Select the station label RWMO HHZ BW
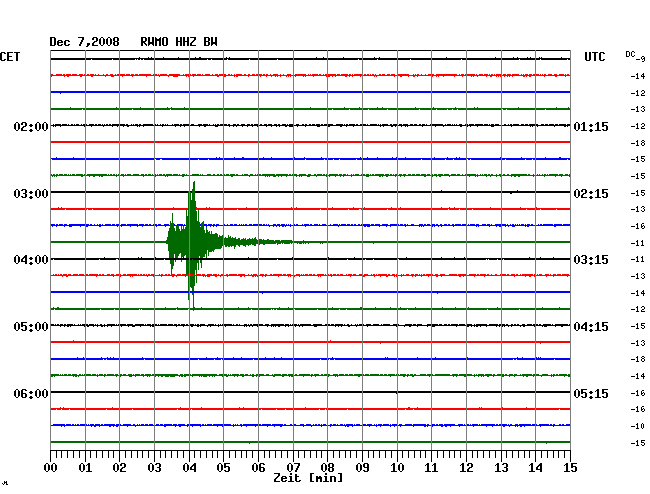The image size is (650, 494). 179,42
